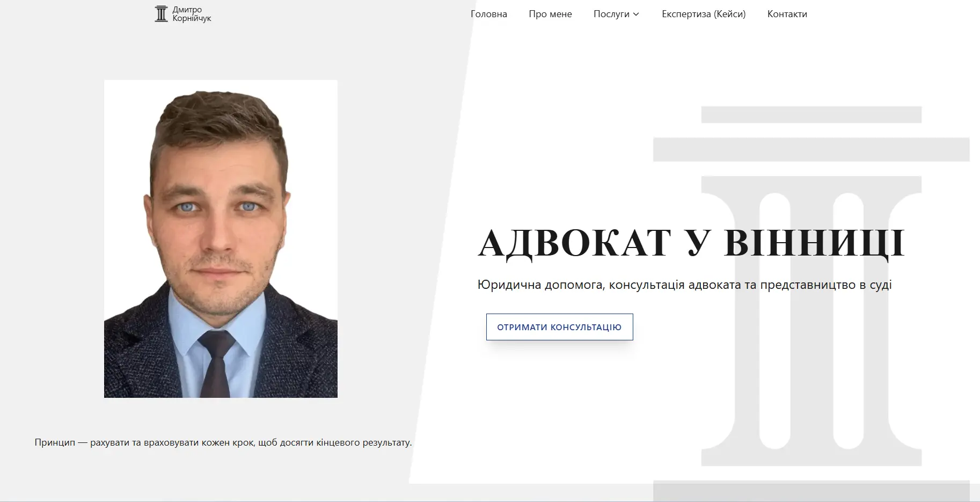Image resolution: width=980 pixels, height=502 pixels.
Task: Go to the Головна menu item
Action: pyautogui.click(x=488, y=14)
